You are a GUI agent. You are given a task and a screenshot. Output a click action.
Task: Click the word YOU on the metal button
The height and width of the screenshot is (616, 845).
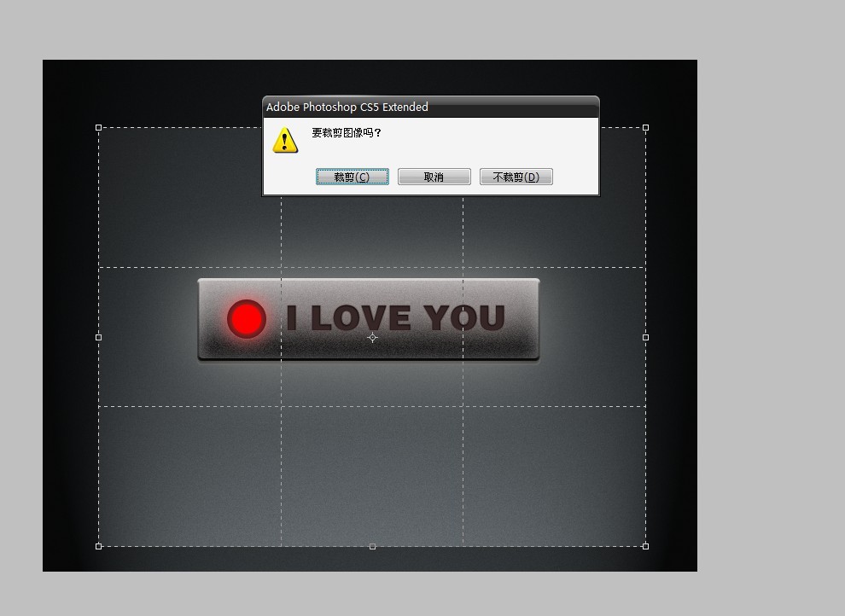click(464, 318)
